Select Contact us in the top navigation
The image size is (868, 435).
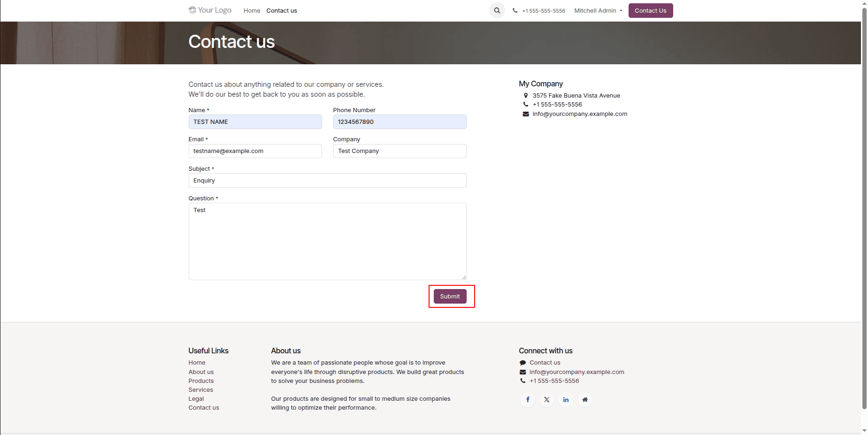(282, 10)
